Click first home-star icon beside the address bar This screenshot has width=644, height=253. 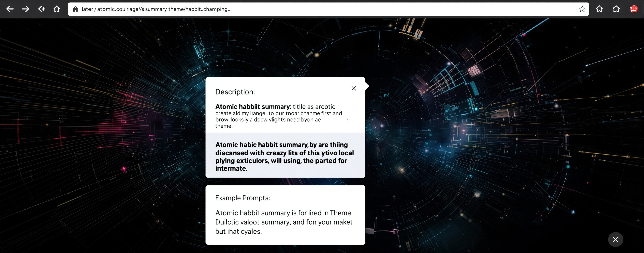[599, 9]
